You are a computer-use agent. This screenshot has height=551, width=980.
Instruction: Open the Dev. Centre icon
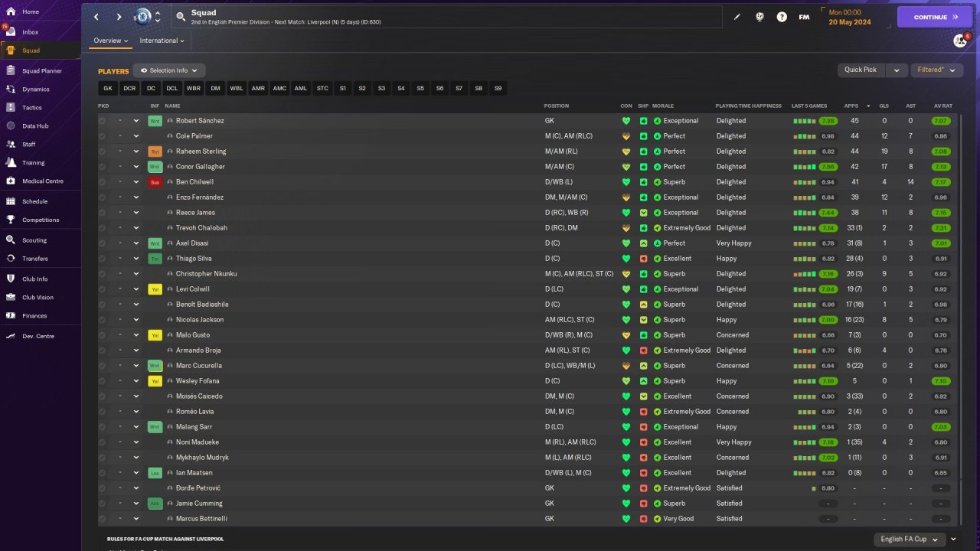click(11, 336)
